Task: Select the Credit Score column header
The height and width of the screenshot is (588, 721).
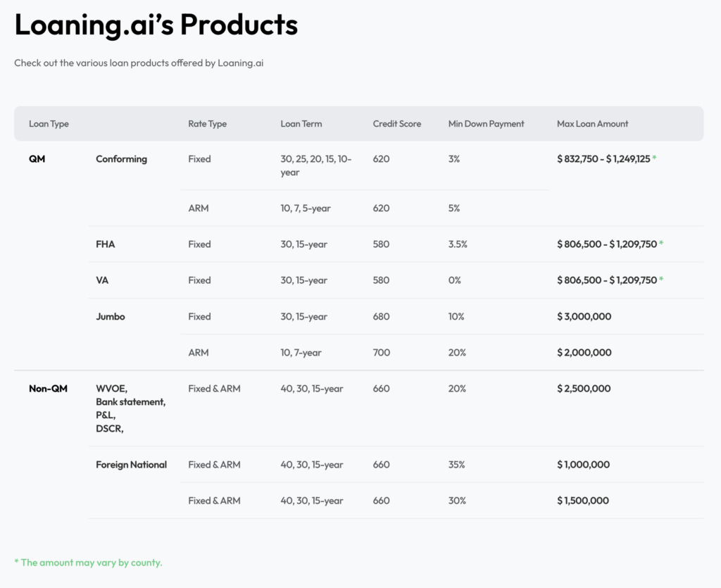Action: tap(396, 124)
